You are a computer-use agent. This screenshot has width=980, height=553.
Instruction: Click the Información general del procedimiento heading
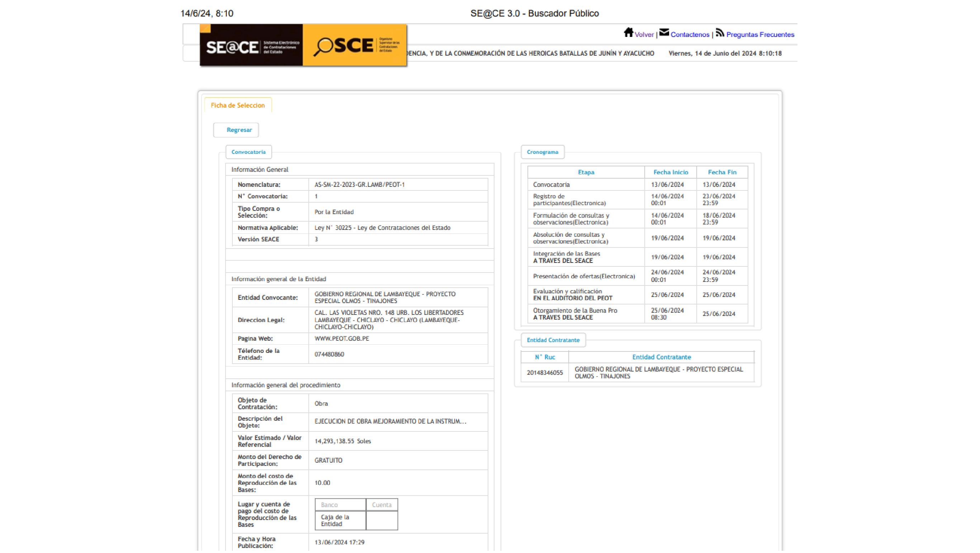point(286,386)
